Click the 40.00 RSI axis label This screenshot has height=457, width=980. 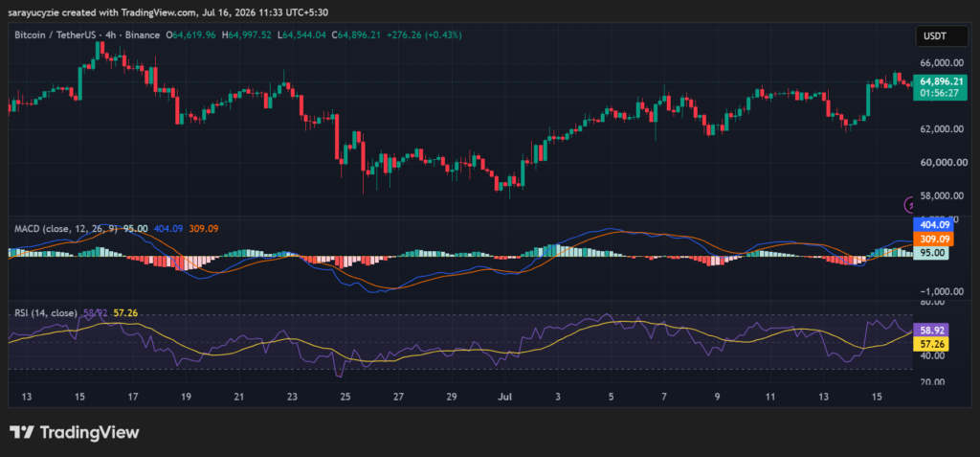[x=932, y=355]
